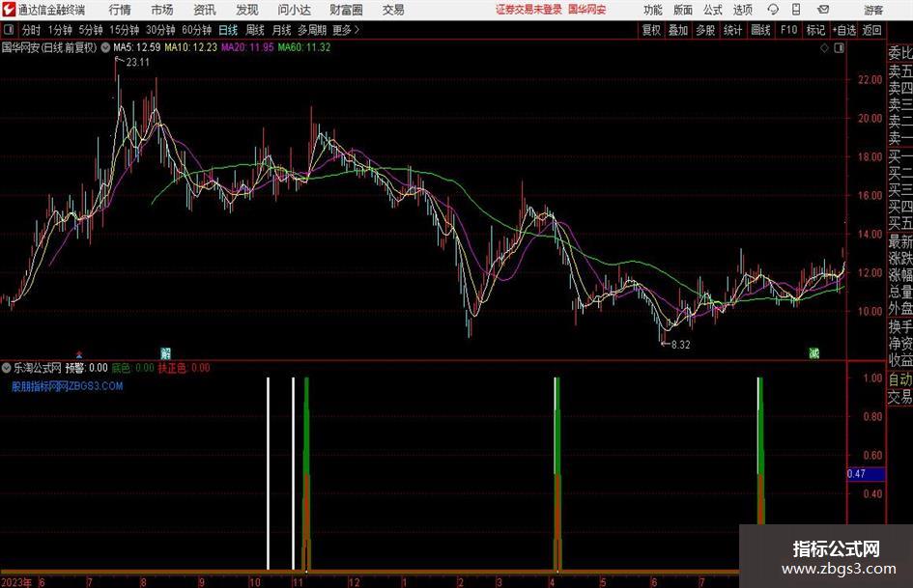
Task: Click the 23.11 high price label
Action: point(137,63)
